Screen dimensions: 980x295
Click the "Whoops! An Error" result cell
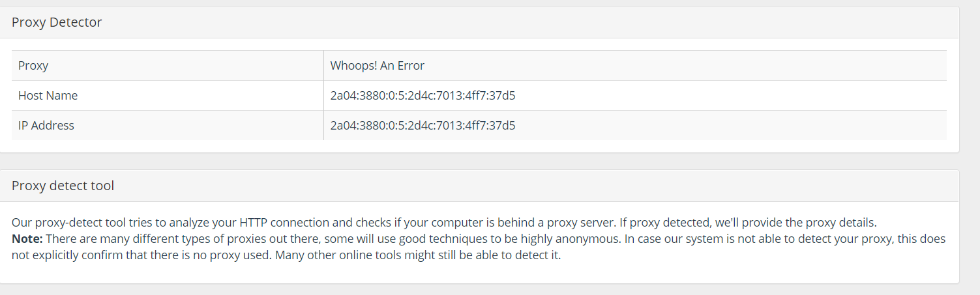coord(635,66)
